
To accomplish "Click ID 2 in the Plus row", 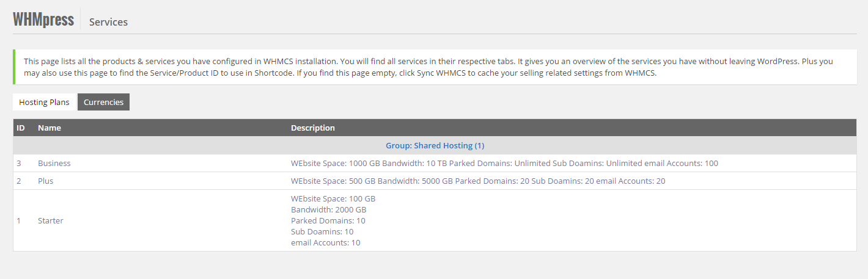I will coord(19,181).
